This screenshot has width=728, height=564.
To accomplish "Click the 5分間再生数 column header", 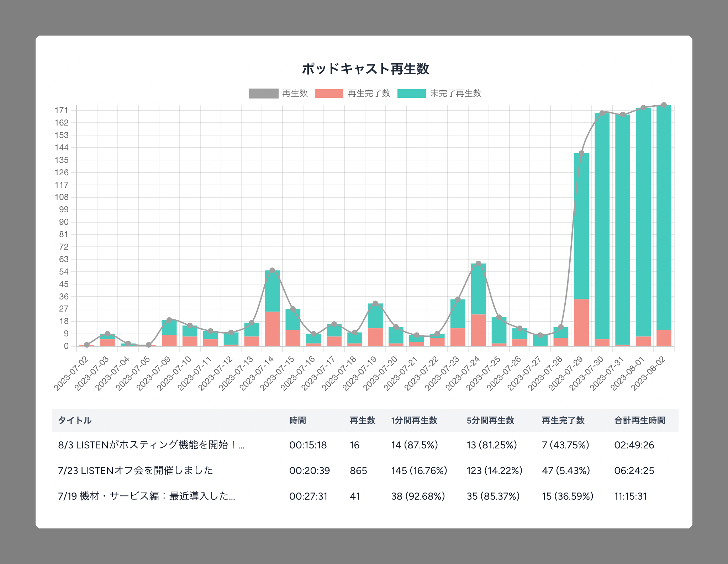I will tap(490, 421).
